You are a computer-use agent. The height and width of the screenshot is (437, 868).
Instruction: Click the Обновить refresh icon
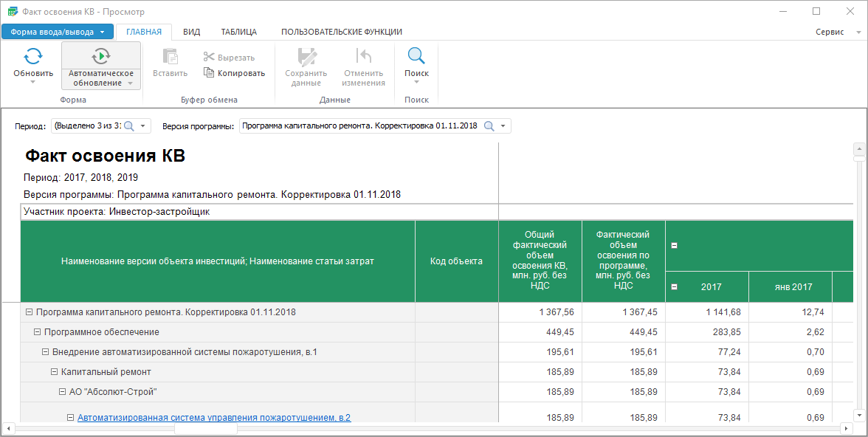(32, 57)
